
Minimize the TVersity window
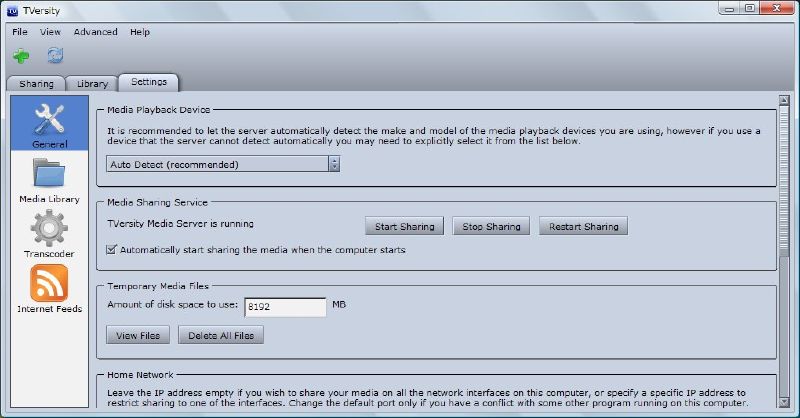730,8
